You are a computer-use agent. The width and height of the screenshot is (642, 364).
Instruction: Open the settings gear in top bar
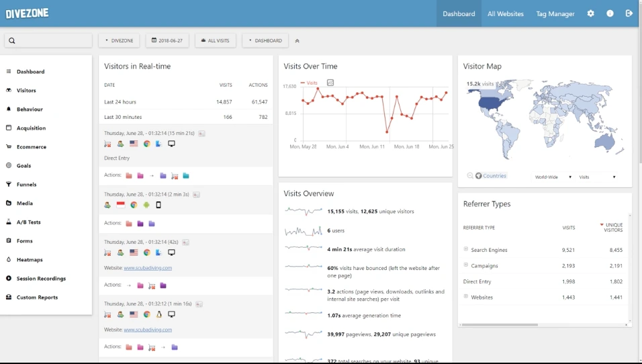click(591, 13)
